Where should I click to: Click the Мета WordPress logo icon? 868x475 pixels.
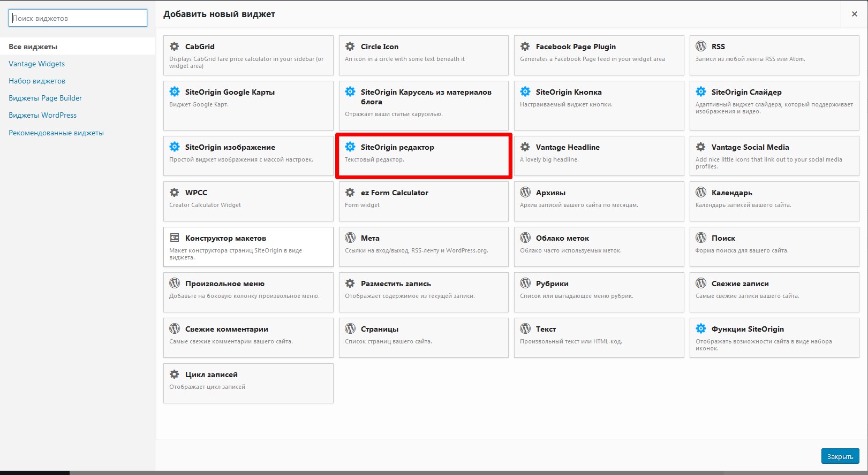350,238
